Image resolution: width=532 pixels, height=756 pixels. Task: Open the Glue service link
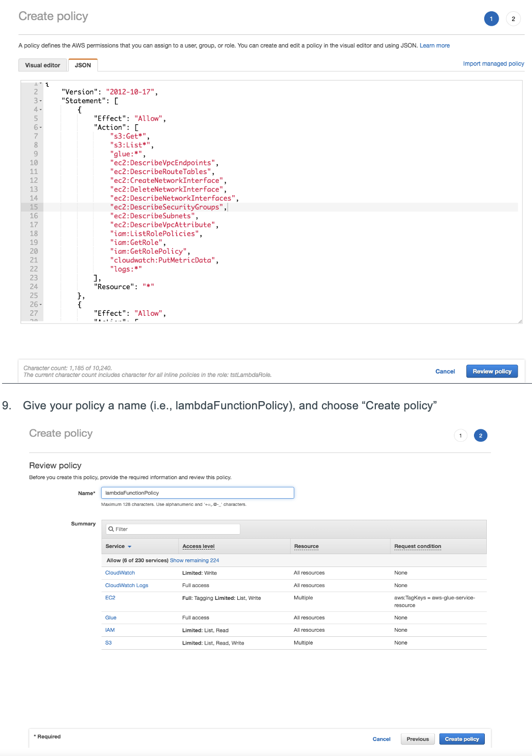(x=110, y=618)
